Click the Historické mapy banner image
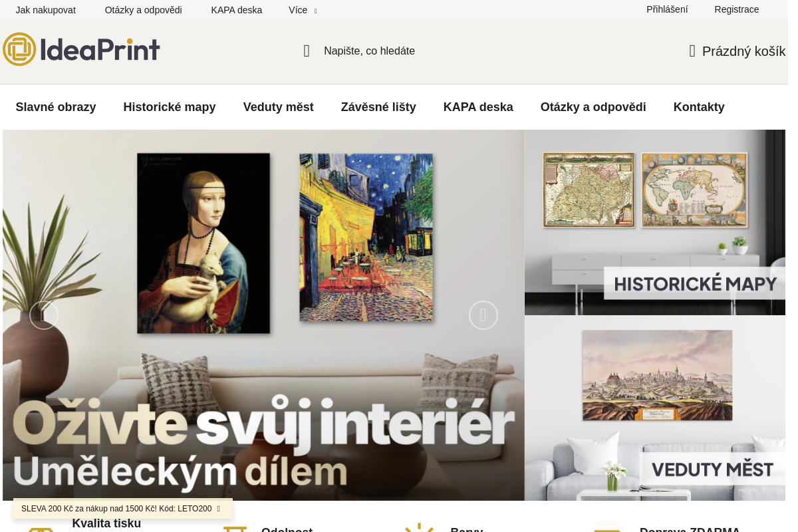798x532 pixels. (655, 222)
